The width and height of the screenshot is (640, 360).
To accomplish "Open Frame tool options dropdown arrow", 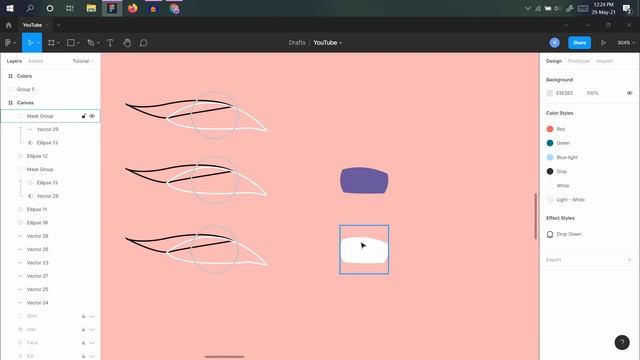I will (58, 43).
